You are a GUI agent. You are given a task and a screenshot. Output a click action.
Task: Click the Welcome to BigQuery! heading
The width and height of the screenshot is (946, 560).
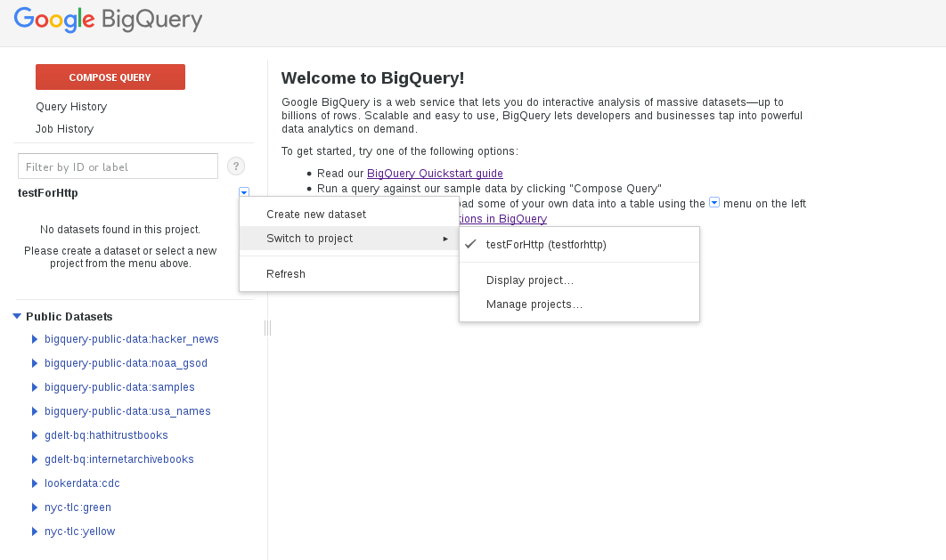tap(373, 78)
